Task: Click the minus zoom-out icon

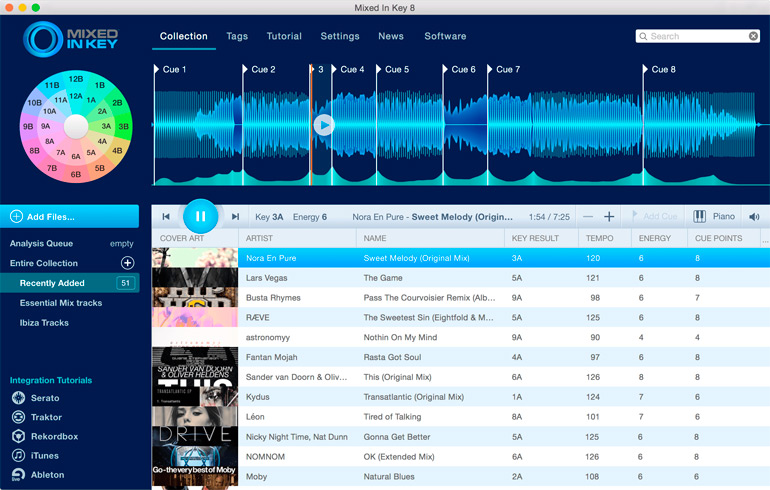Action: (x=588, y=217)
